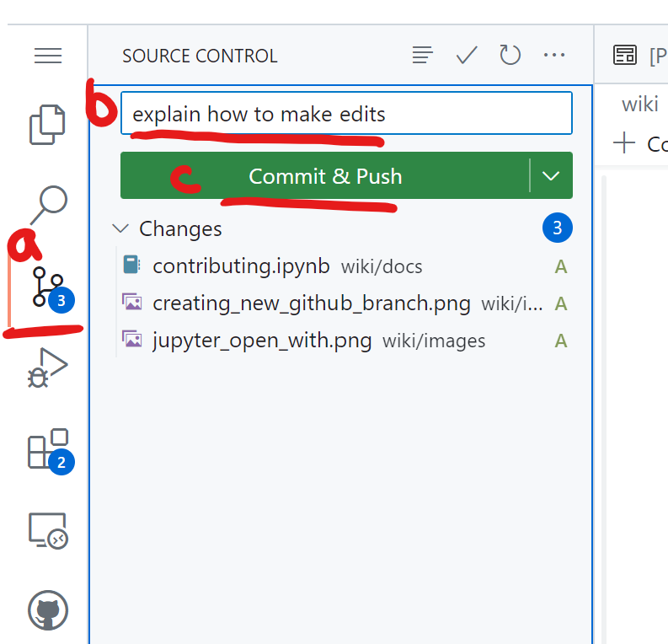Click the image icon beside jupyter_open_with.png
The image size is (668, 644).
(x=132, y=339)
